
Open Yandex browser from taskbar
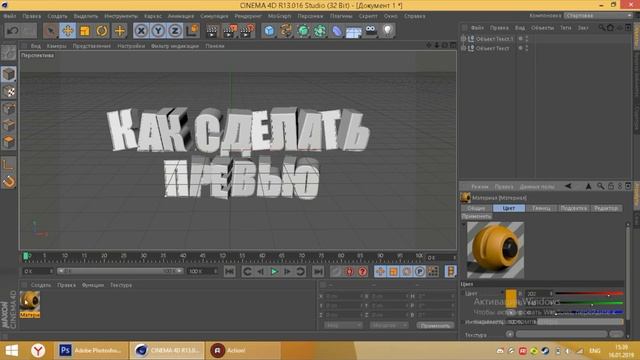38,350
